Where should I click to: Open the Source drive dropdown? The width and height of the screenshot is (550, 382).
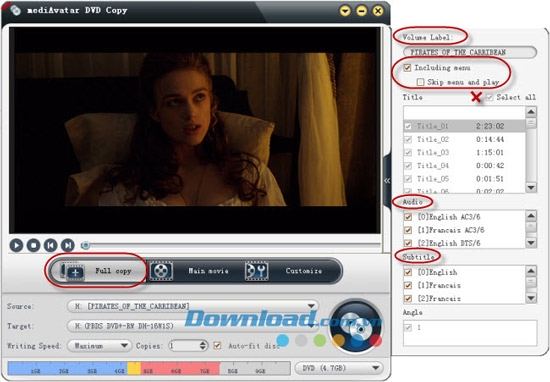click(311, 306)
